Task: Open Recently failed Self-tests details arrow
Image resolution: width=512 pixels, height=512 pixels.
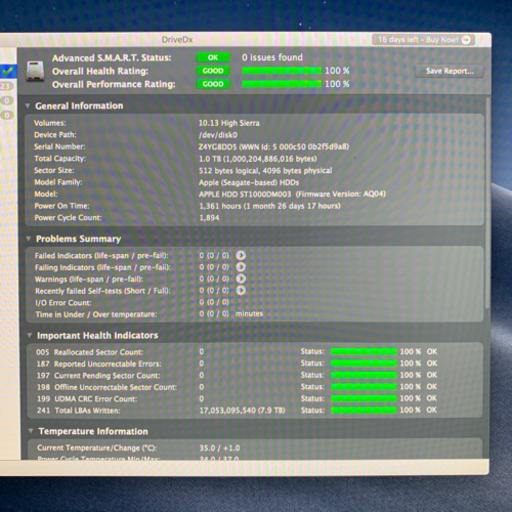Action: tap(241, 290)
